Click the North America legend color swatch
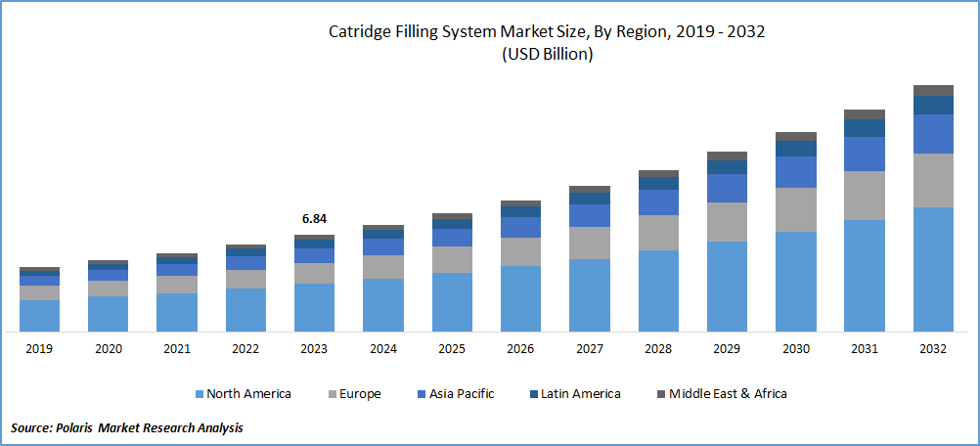This screenshot has height=446, width=980. pyautogui.click(x=200, y=394)
